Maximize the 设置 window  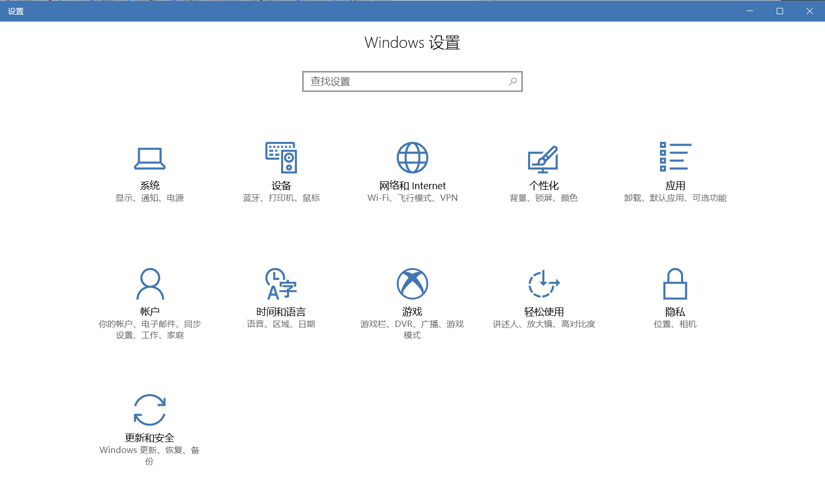click(x=780, y=11)
